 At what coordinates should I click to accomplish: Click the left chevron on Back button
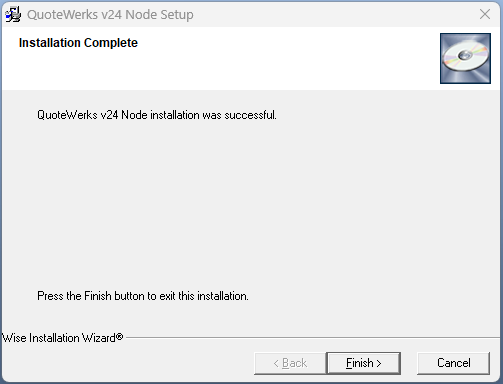pyautogui.click(x=276, y=363)
